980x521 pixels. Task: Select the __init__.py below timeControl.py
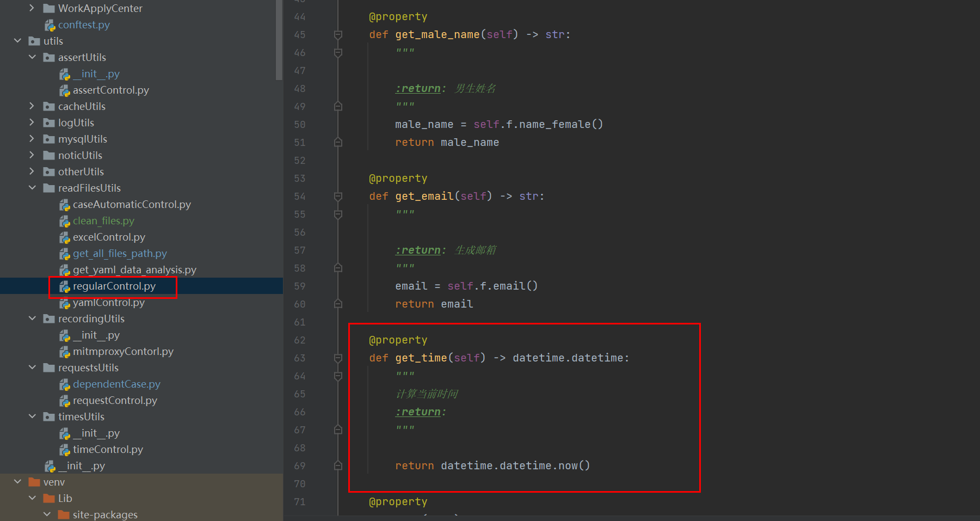coord(82,466)
